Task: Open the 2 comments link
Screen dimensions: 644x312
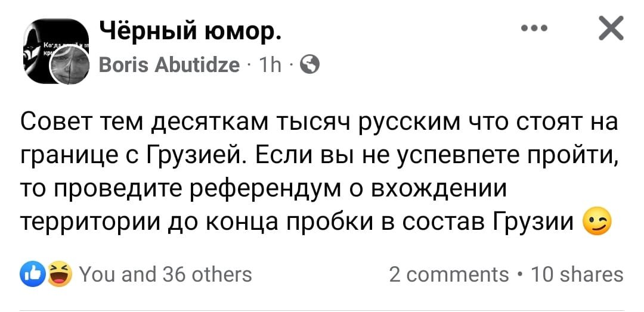Action: pos(448,274)
